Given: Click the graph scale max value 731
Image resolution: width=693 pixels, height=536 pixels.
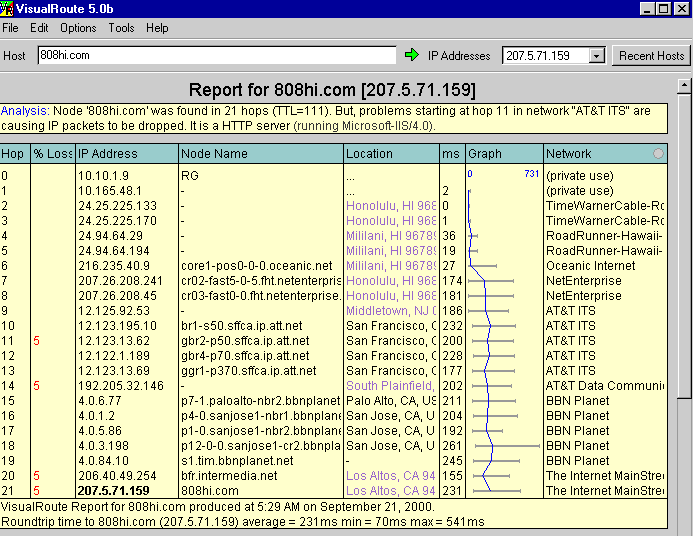Looking at the screenshot, I should click(x=532, y=174).
